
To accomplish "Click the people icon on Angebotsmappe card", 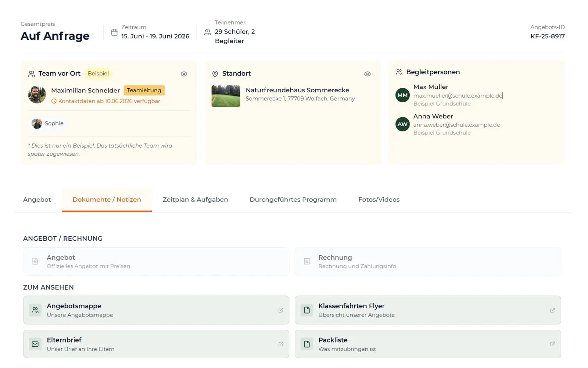I will 35,310.
